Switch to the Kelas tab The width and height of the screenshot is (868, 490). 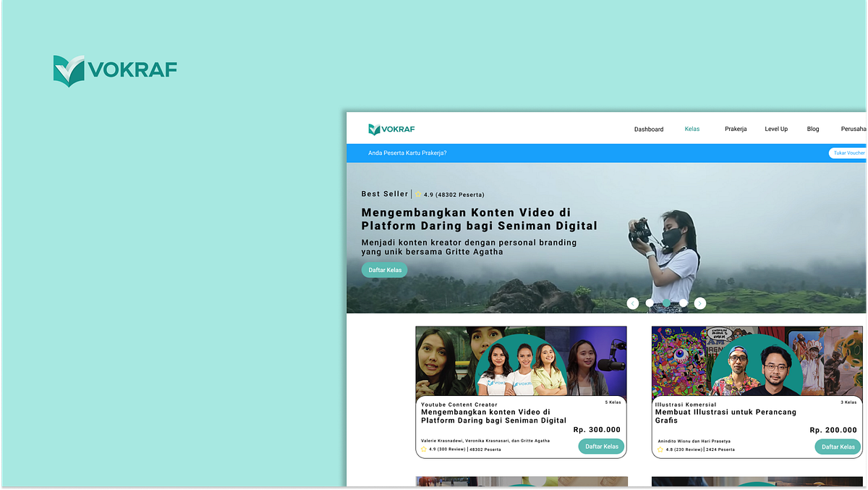[692, 129]
